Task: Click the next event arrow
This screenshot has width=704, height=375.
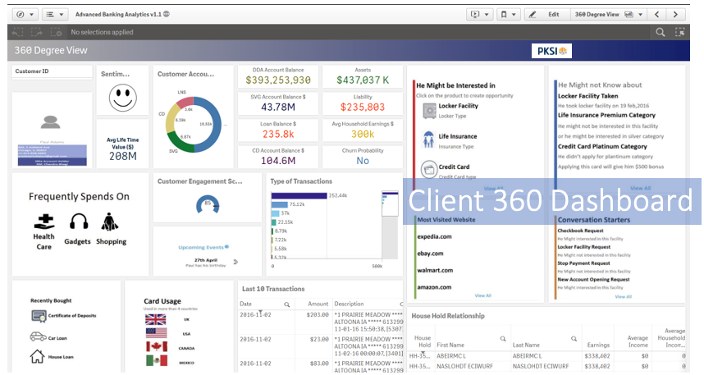Action: tap(236, 262)
